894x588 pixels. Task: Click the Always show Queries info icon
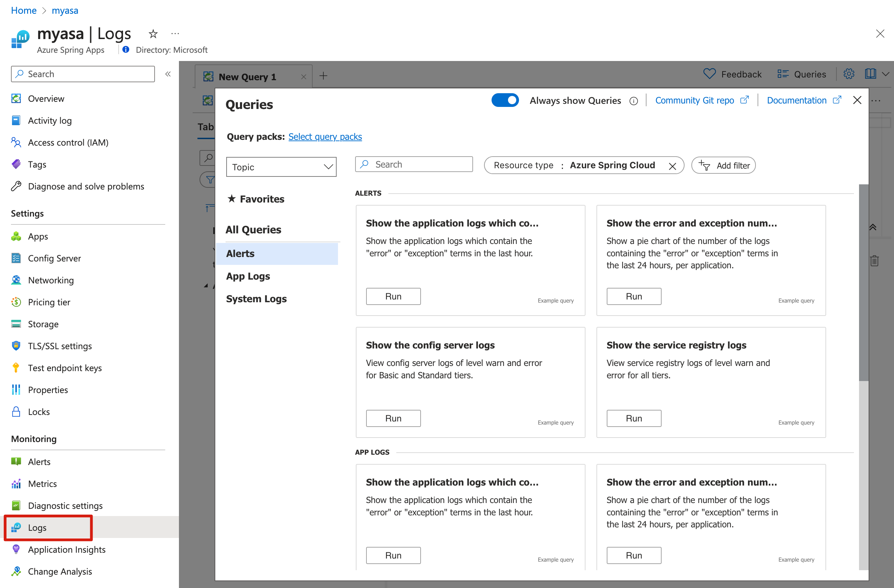634,101
